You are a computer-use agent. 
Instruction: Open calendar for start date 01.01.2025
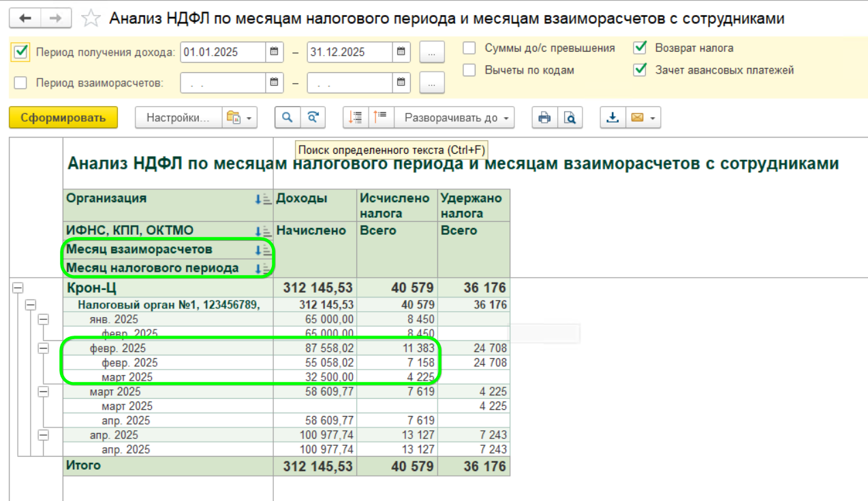click(274, 52)
